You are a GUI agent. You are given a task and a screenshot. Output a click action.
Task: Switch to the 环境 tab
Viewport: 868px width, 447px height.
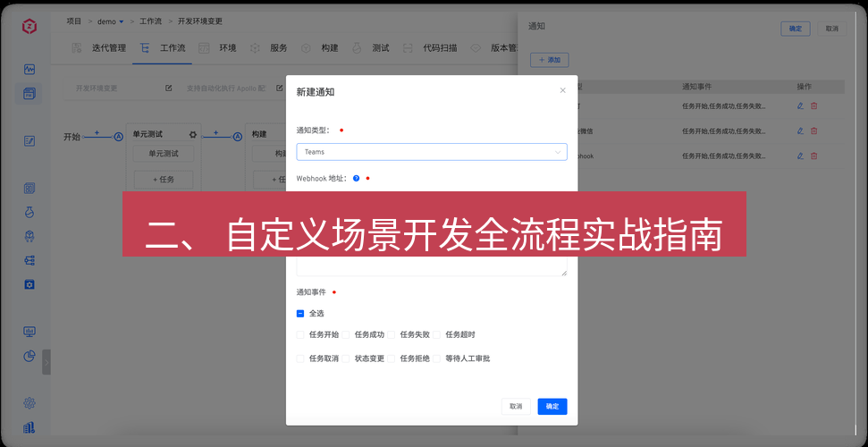tap(217, 48)
